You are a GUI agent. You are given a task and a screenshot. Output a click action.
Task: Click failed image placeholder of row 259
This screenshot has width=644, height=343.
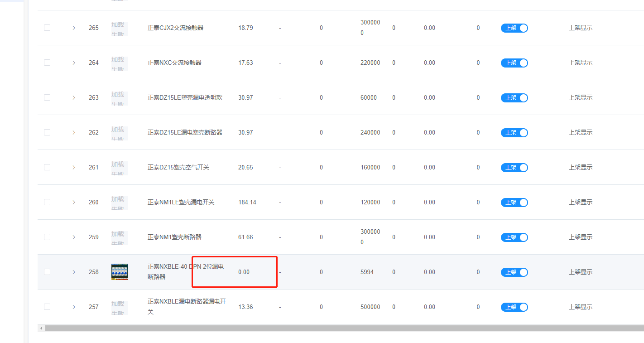[x=120, y=238]
